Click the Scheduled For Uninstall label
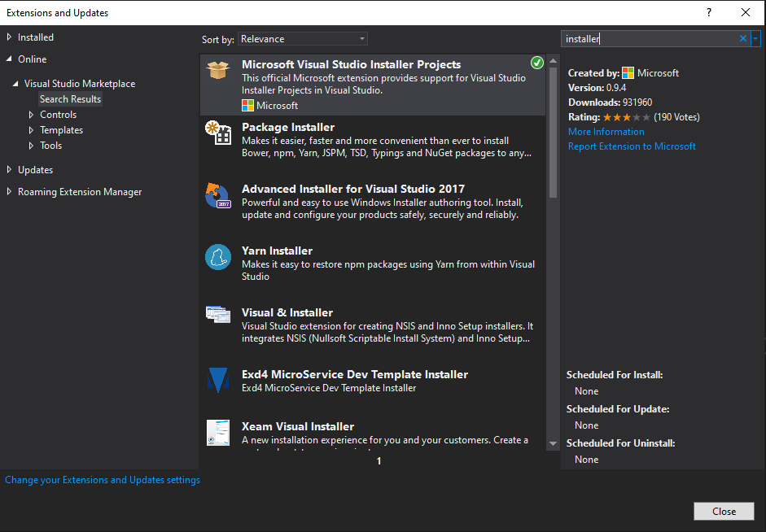Viewport: 766px width, 532px height. 620,443
